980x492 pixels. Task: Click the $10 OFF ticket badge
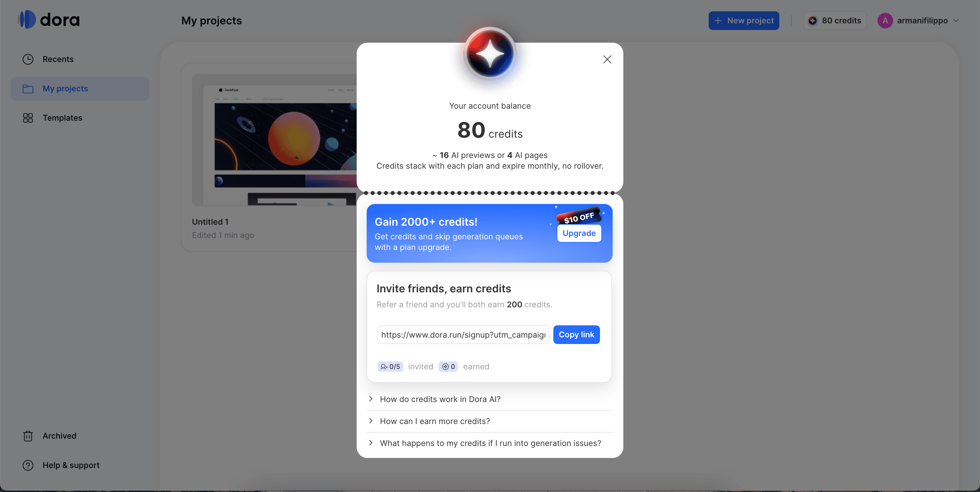pos(579,217)
